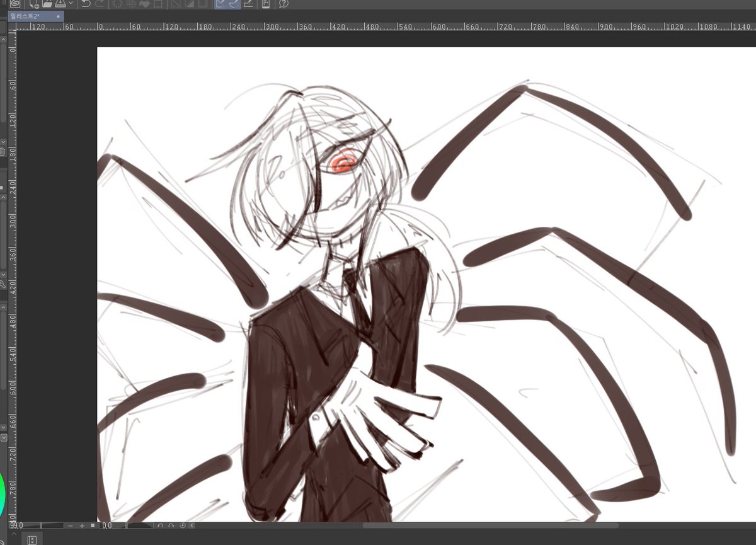The width and height of the screenshot is (756, 545).
Task: Undo the last stroke
Action: [x=86, y=4]
